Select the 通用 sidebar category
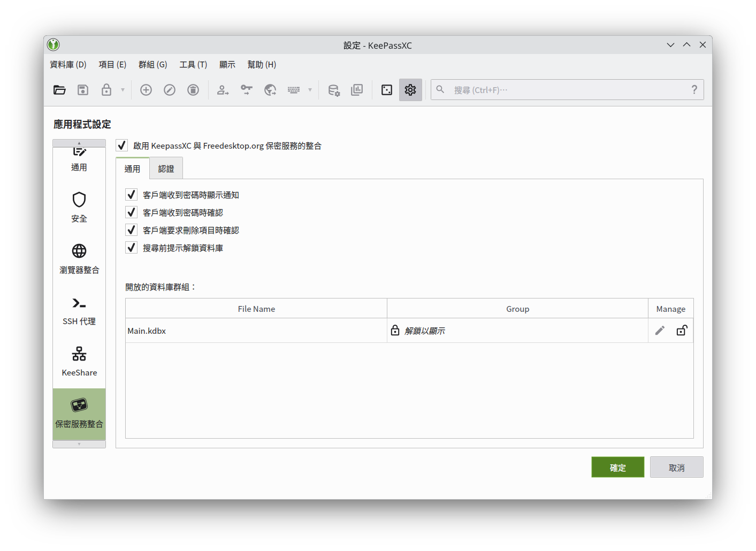 pos(79,160)
